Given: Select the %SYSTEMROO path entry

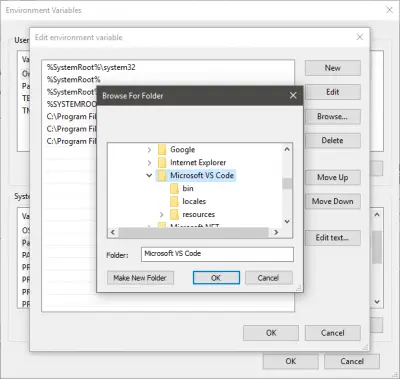Looking at the screenshot, I should coord(71,104).
